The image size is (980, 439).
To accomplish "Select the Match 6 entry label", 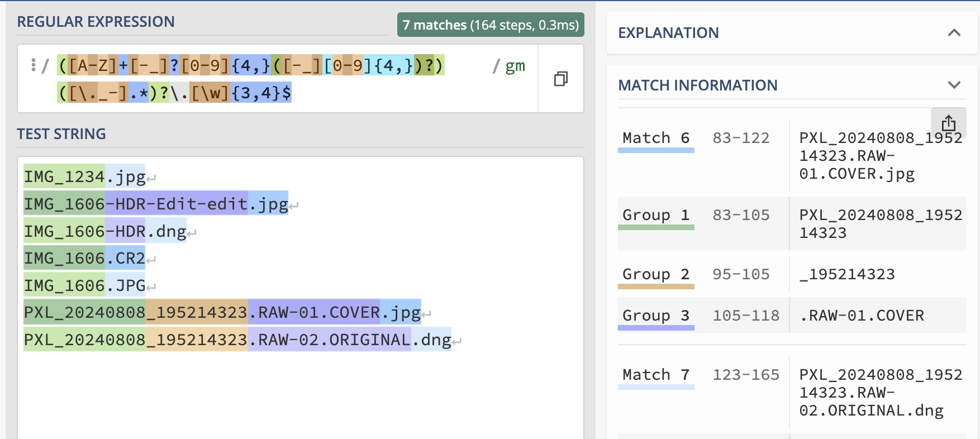I will [656, 138].
